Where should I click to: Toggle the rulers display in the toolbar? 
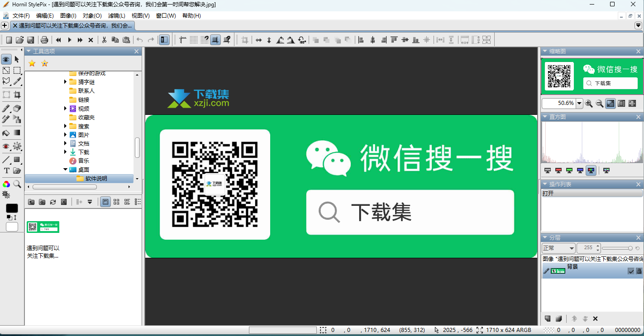183,40
